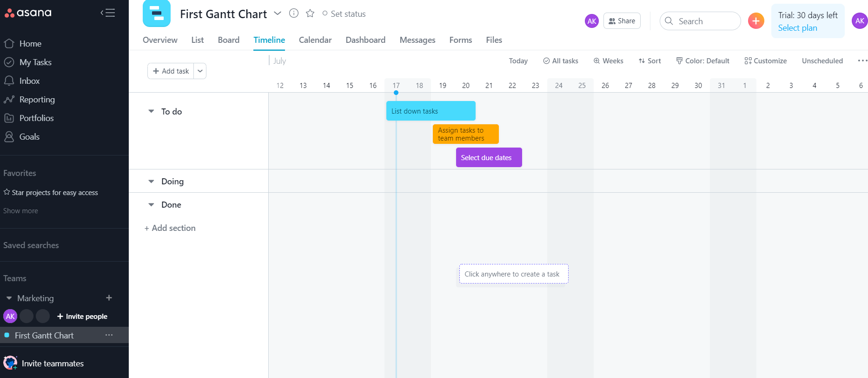This screenshot has width=868, height=378.
Task: Switch to the Board tab
Action: click(x=228, y=40)
